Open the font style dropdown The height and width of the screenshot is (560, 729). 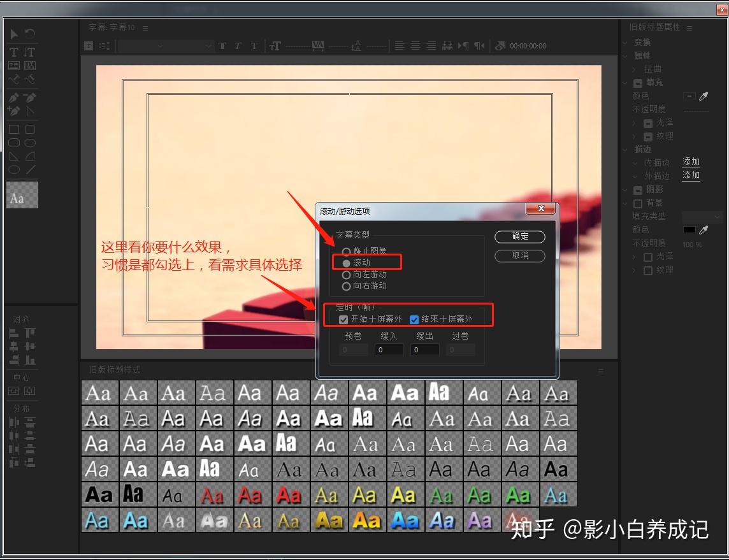[190, 45]
